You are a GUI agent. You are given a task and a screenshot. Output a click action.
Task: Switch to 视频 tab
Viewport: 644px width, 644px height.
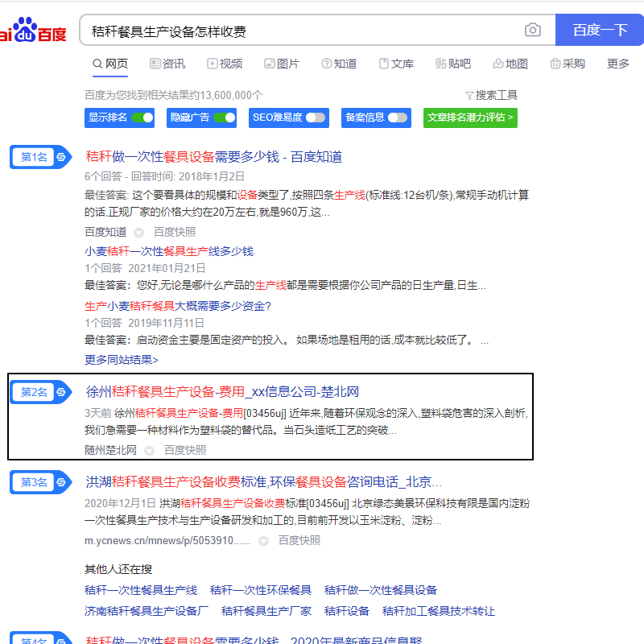coord(225,64)
